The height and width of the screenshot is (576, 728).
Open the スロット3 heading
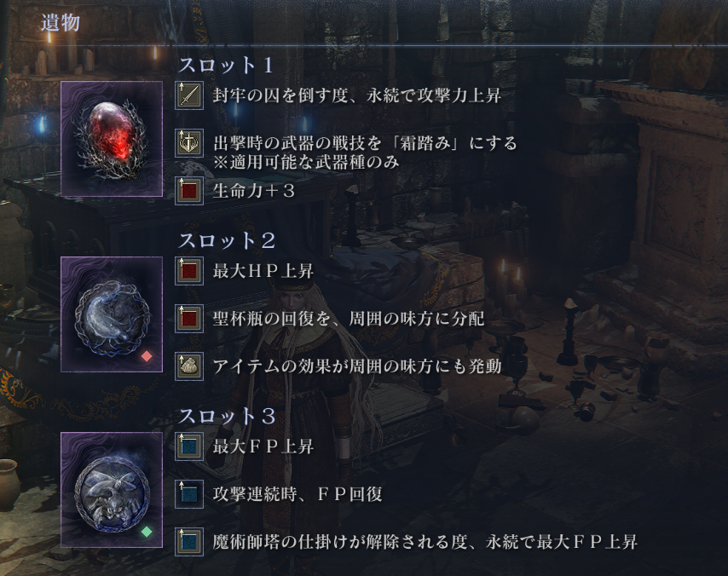pos(228,416)
